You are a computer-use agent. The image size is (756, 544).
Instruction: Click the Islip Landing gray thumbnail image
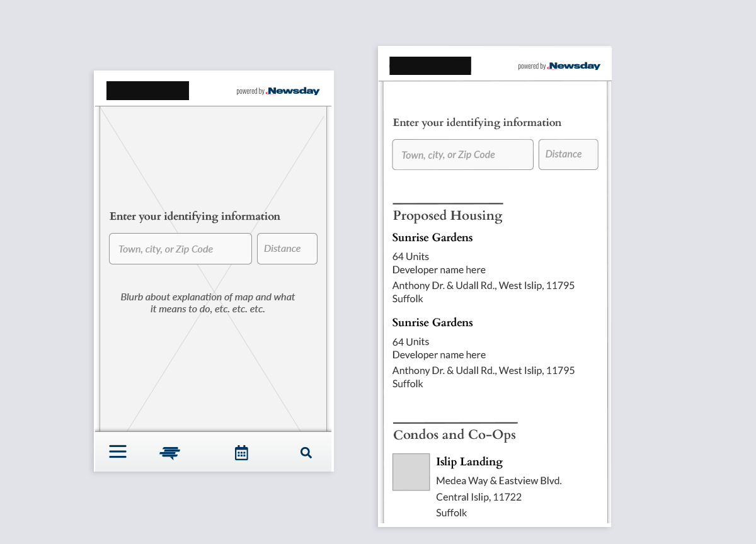coord(411,472)
